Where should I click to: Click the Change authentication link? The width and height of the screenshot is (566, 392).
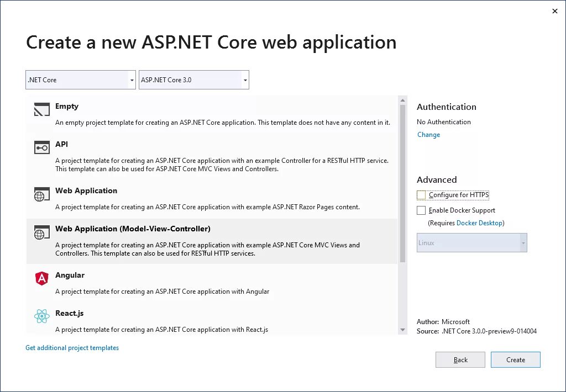(428, 135)
